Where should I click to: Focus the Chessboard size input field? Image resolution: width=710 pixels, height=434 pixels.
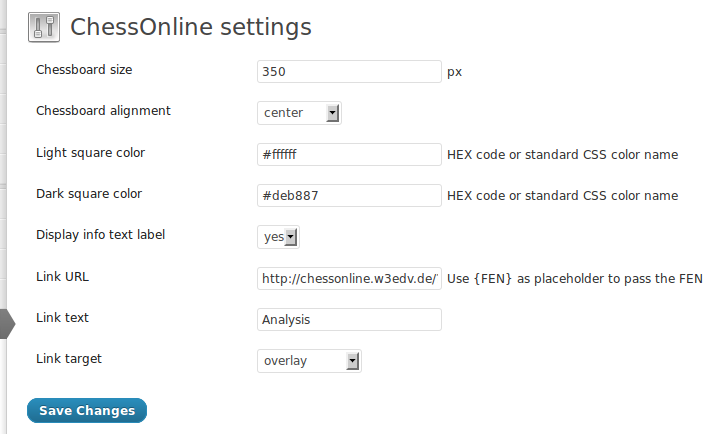(349, 72)
